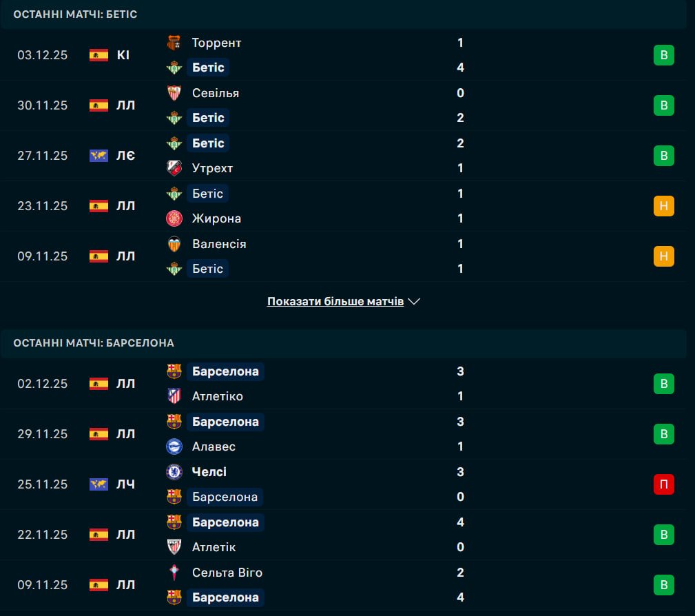Click orange Н draw badge for Жирона match
The height and width of the screenshot is (616, 695).
[x=663, y=206]
